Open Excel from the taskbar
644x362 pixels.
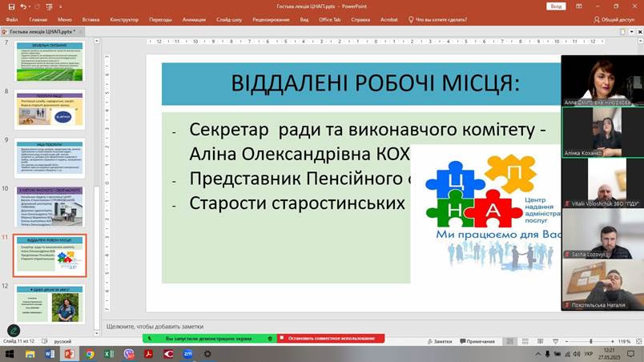point(109,353)
